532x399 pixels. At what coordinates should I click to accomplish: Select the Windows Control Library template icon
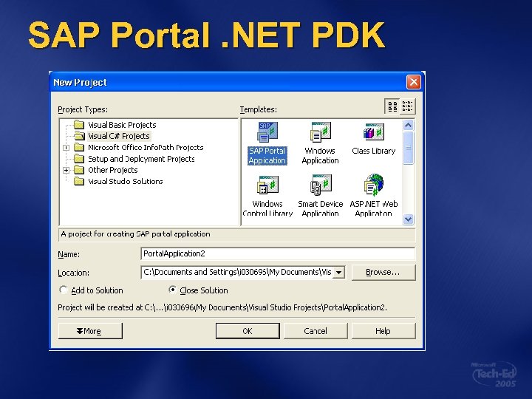point(267,185)
